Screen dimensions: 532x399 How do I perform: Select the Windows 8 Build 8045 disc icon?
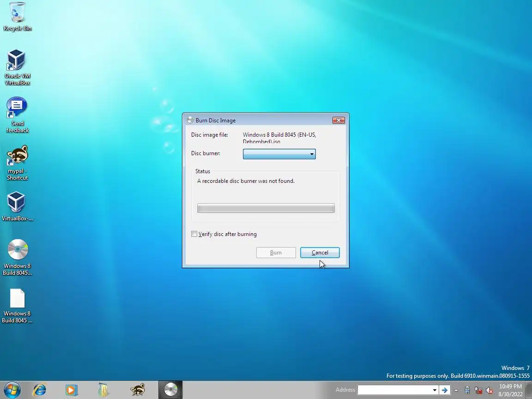(17, 257)
